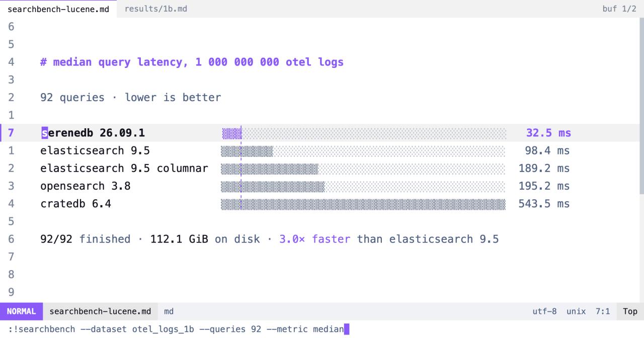Place cursor on serenedb 26.09.1 row label
Image resolution: width=644 pixels, height=338 pixels.
pos(93,133)
